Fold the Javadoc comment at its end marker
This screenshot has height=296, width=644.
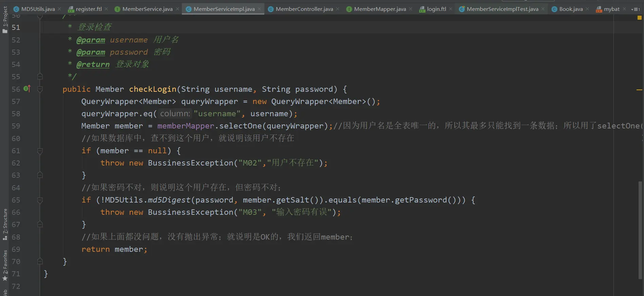pyautogui.click(x=40, y=76)
